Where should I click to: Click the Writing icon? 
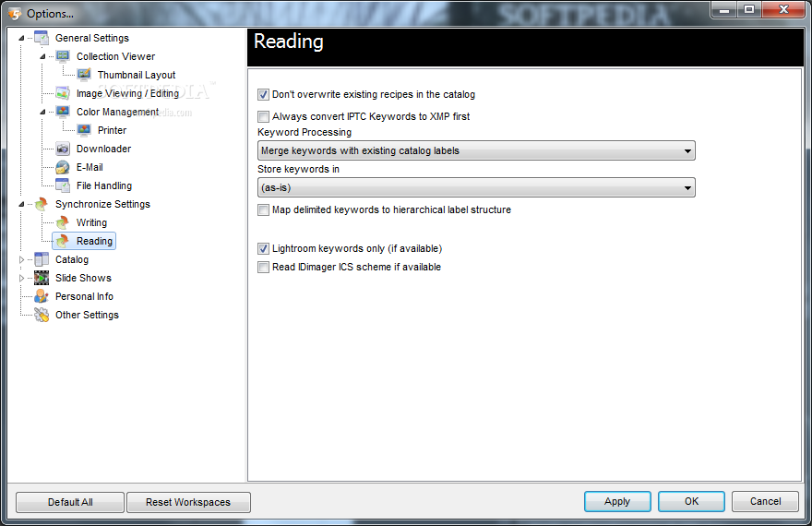(63, 222)
